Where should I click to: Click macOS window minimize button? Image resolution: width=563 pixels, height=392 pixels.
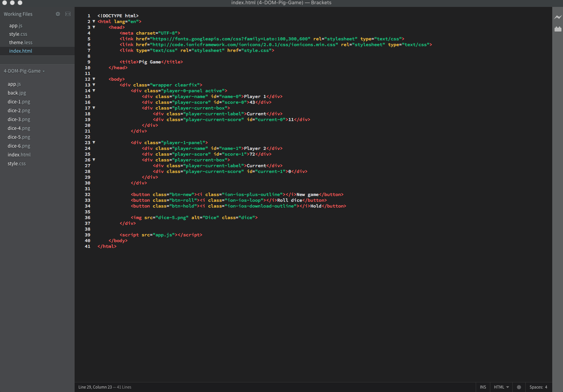pos(12,2)
